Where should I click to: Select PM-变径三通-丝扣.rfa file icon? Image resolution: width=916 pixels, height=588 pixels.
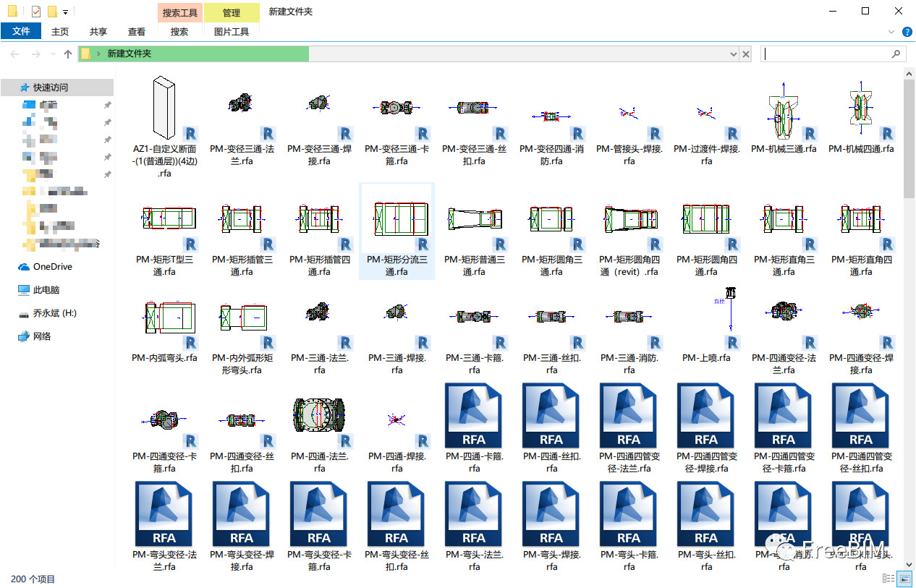click(474, 108)
